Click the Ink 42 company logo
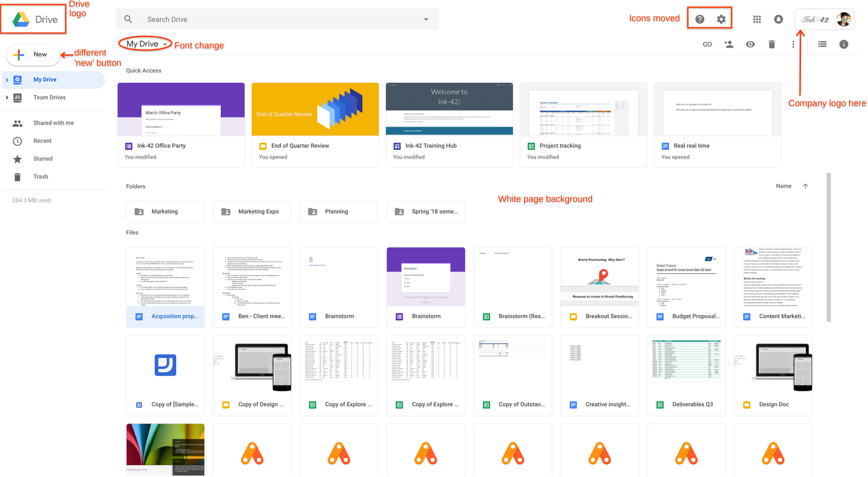 click(x=816, y=19)
